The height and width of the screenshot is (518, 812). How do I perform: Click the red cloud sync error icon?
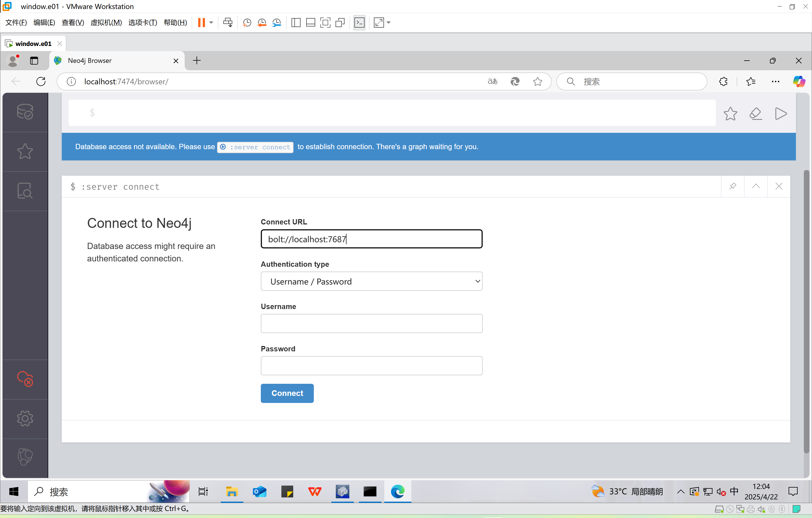(25, 379)
